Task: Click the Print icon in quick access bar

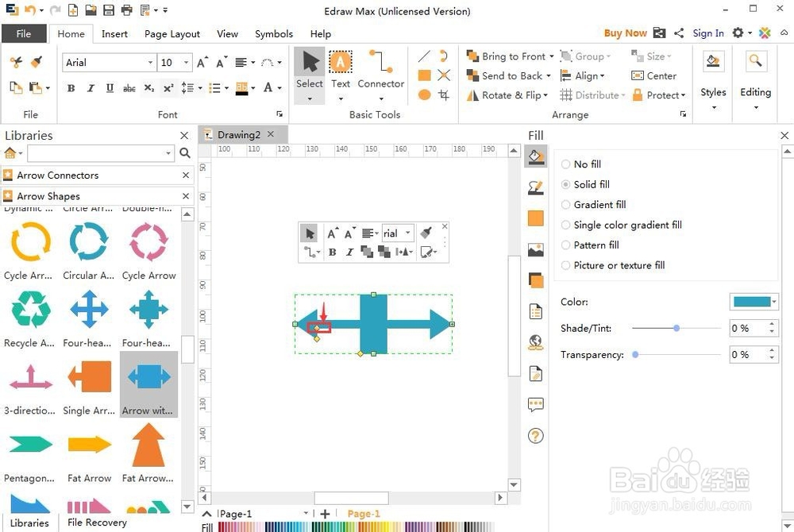Action: click(x=126, y=10)
